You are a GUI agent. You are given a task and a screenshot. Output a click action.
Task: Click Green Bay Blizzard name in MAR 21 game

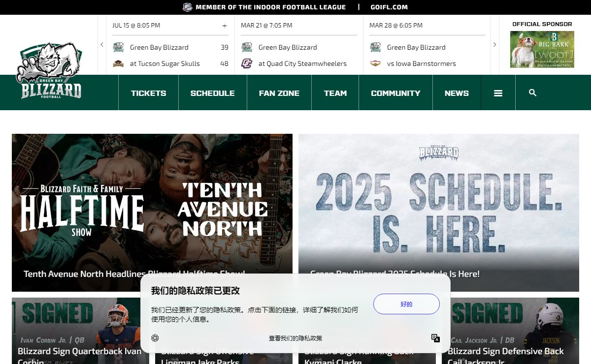pos(288,47)
